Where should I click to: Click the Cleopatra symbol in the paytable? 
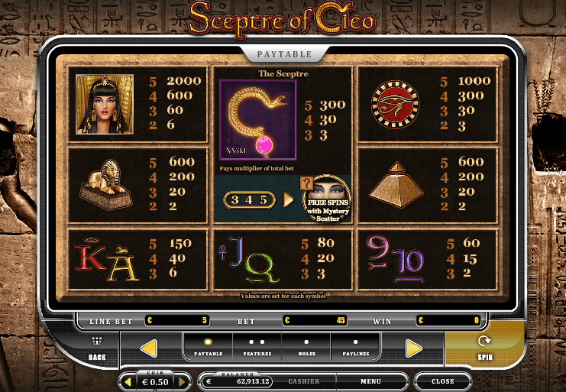click(105, 105)
